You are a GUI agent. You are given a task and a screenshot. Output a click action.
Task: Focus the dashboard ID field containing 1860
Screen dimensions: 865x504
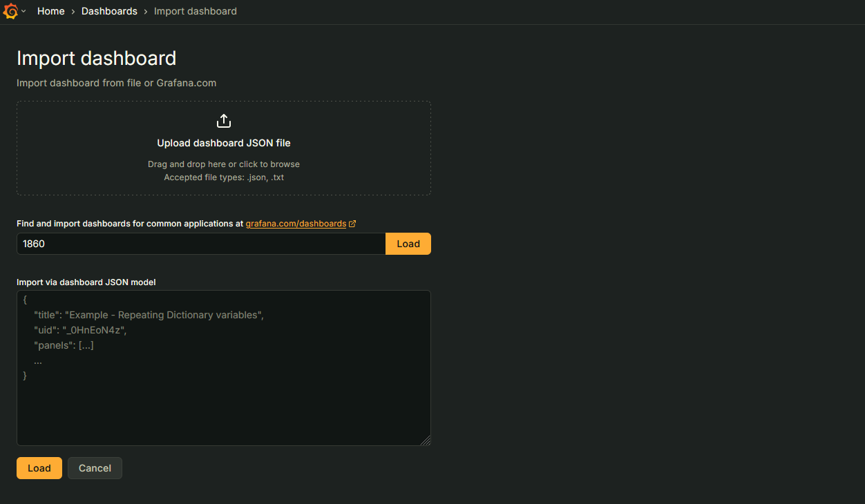click(200, 244)
